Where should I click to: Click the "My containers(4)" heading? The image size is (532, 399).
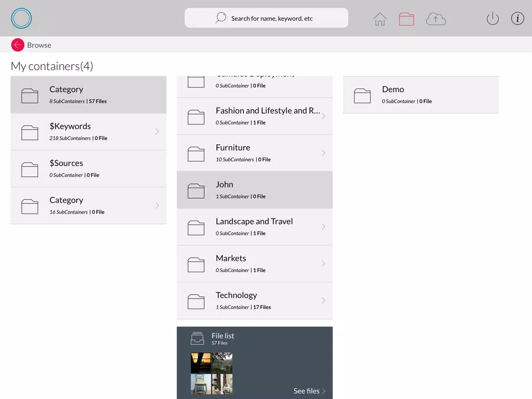tap(52, 66)
